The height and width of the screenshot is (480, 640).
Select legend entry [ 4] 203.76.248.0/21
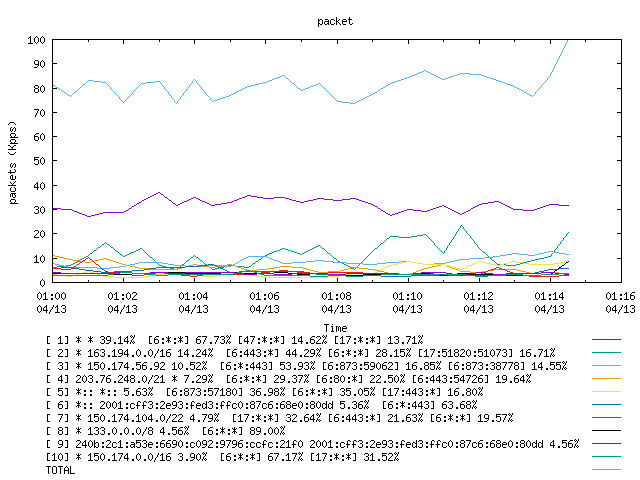tap(289, 379)
